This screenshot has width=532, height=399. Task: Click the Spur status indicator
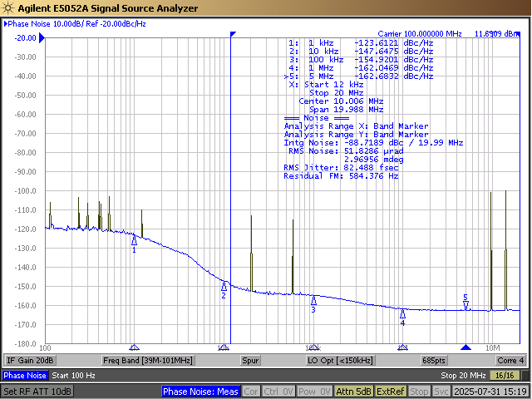[x=250, y=360]
